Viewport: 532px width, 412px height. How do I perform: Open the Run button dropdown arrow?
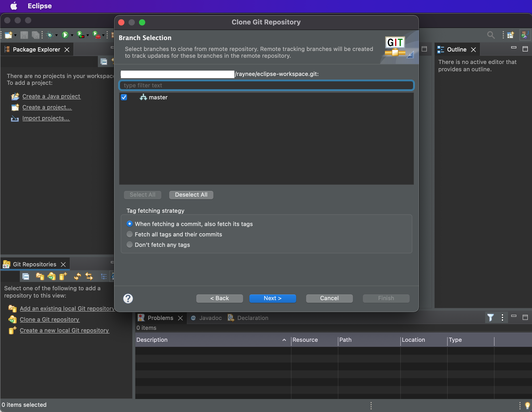pos(72,35)
